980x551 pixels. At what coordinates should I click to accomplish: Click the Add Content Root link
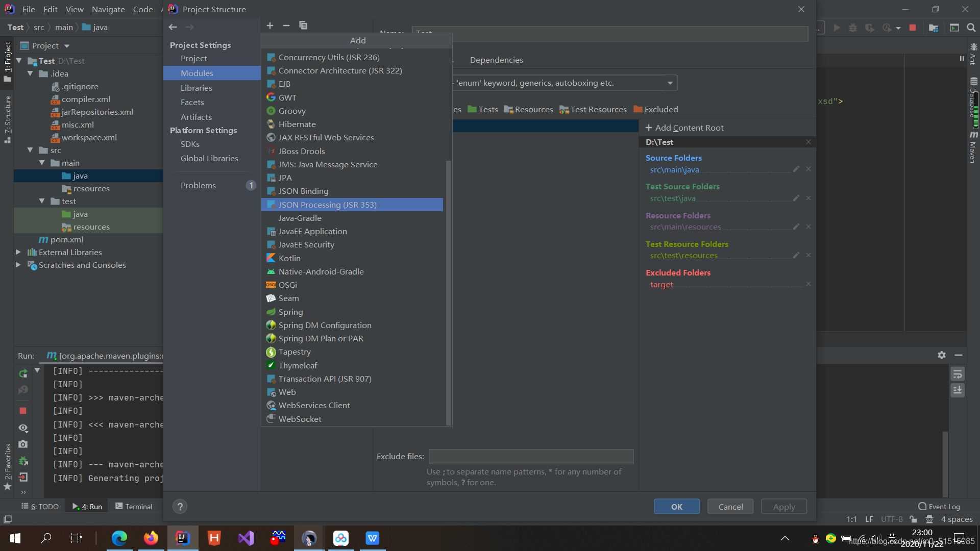pyautogui.click(x=685, y=128)
